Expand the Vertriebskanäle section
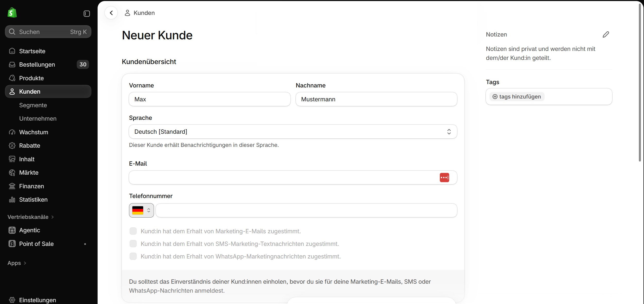Viewport: 644px width, 304px height. (x=31, y=217)
